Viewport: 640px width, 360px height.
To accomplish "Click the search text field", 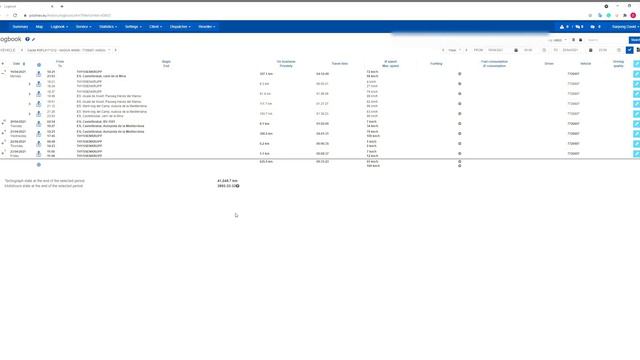I will pyautogui.click(x=607, y=40).
